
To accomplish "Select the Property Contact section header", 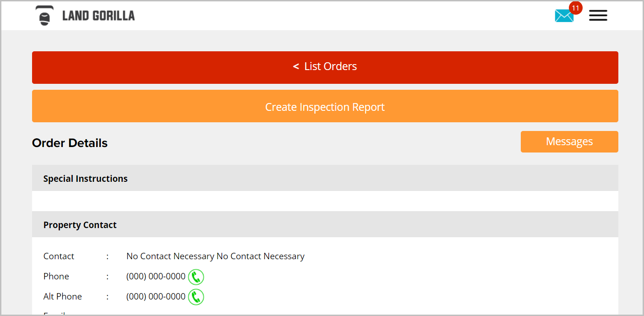I will click(325, 224).
